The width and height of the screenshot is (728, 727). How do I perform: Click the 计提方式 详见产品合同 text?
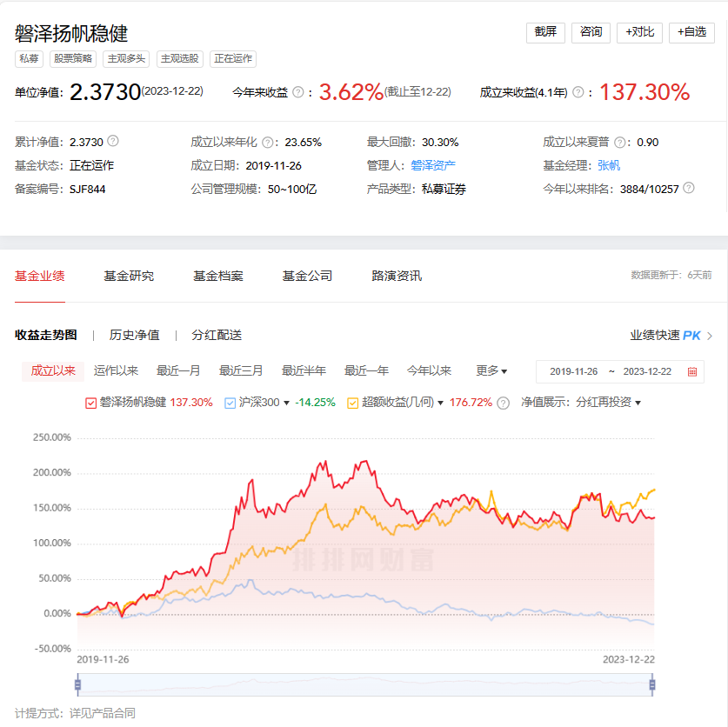coord(75,714)
